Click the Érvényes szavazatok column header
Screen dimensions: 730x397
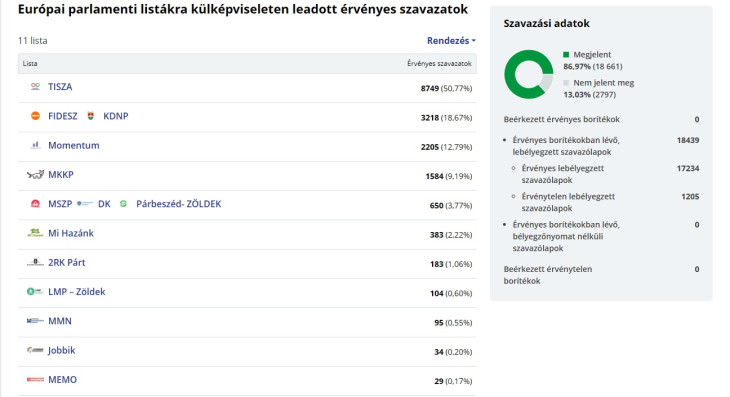click(439, 63)
